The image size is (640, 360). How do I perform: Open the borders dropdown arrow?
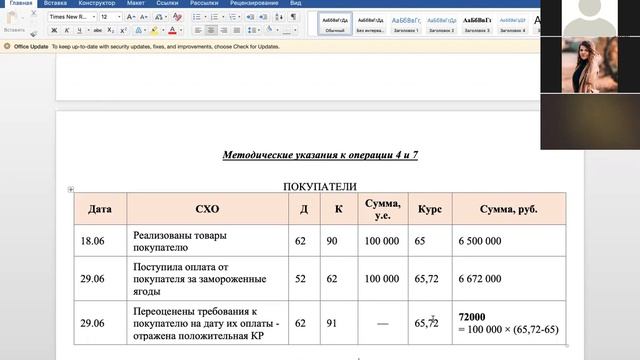pyautogui.click(x=295, y=30)
